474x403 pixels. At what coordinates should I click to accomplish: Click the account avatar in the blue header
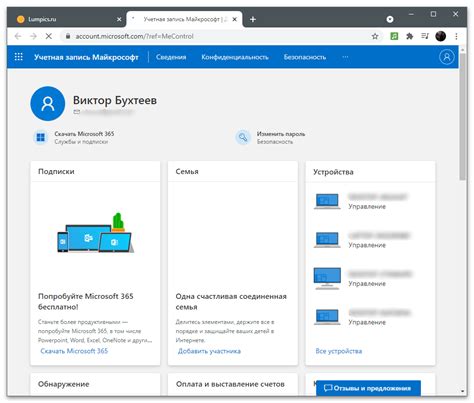tap(447, 57)
